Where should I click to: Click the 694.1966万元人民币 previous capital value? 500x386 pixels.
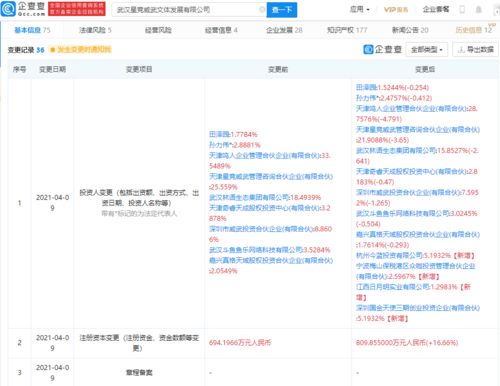(x=240, y=343)
